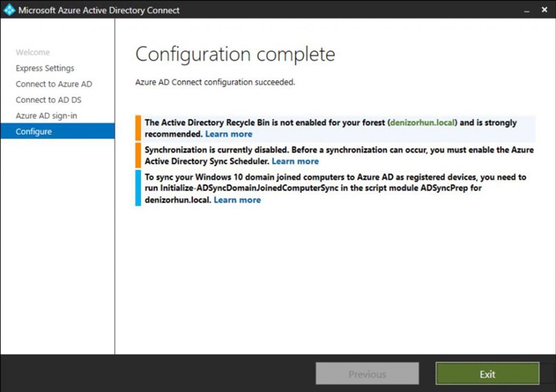Click the Exit button
This screenshot has height=392, width=556.
click(487, 373)
